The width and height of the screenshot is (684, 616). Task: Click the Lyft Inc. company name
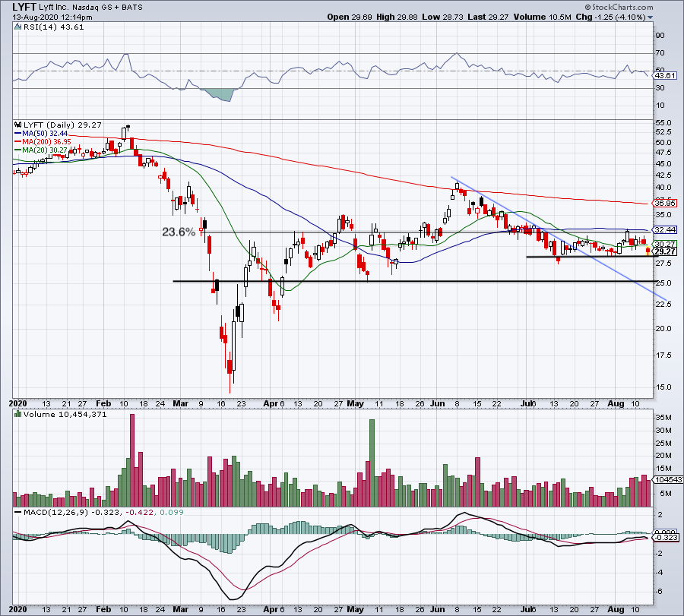pos(54,7)
